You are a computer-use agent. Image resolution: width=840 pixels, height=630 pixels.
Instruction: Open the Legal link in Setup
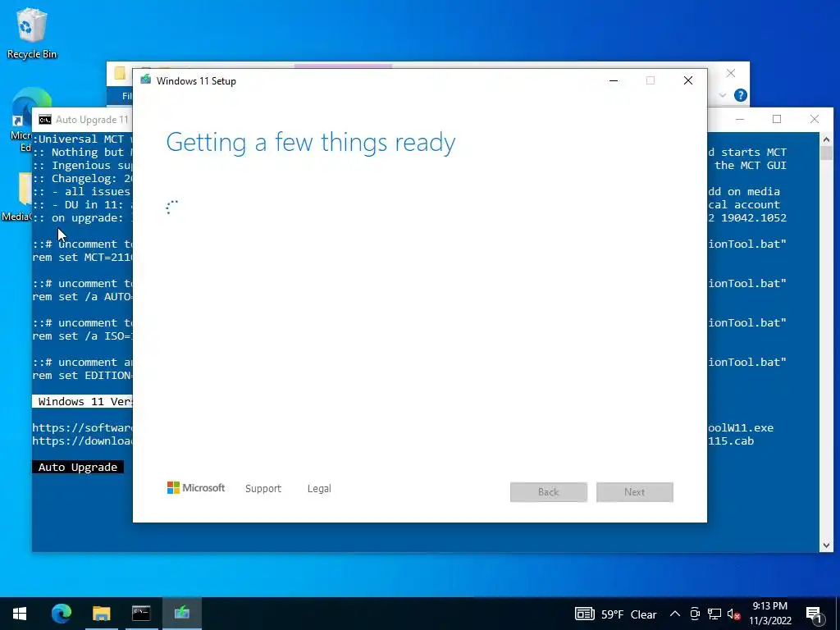319,489
